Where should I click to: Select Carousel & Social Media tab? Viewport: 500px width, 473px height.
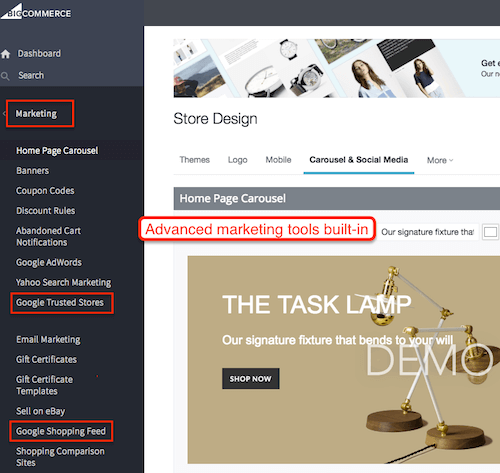coord(359,160)
